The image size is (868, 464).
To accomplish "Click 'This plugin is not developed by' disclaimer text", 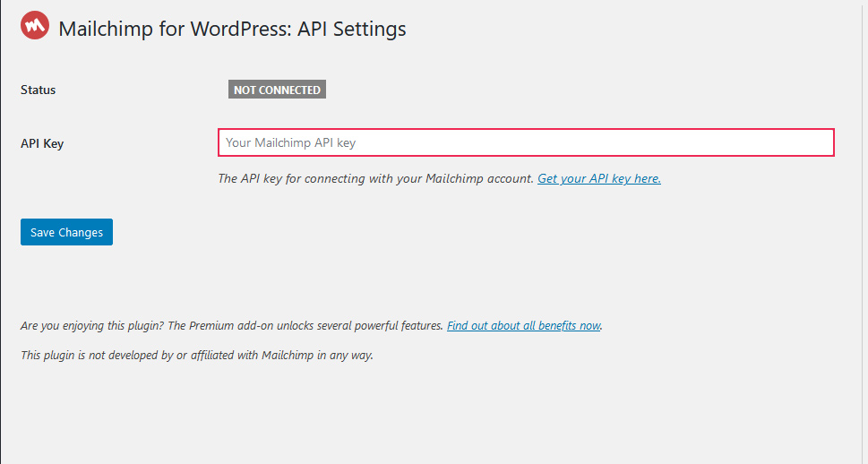I will point(197,355).
